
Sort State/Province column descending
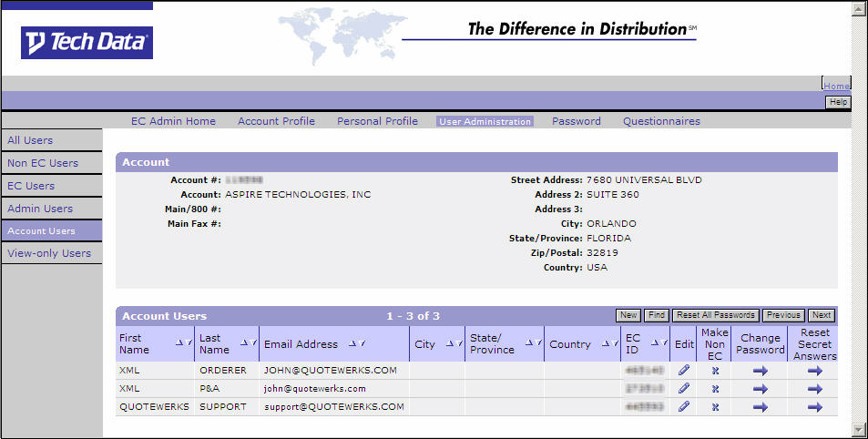(538, 343)
